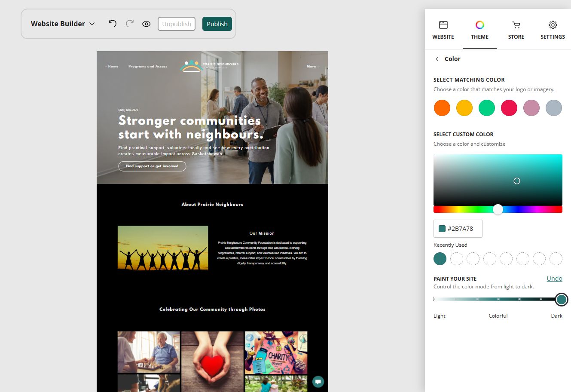The width and height of the screenshot is (571, 392).
Task: Choose the green matching color swatch
Action: point(487,108)
